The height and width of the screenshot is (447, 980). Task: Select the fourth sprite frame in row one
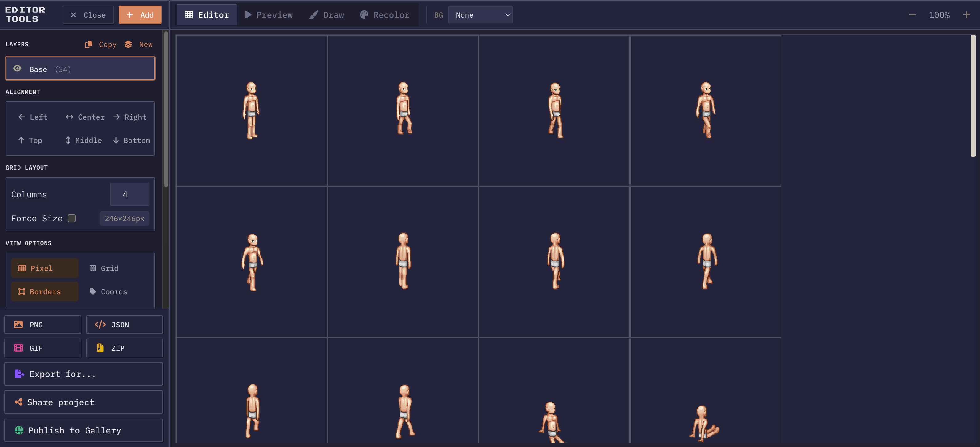706,111
